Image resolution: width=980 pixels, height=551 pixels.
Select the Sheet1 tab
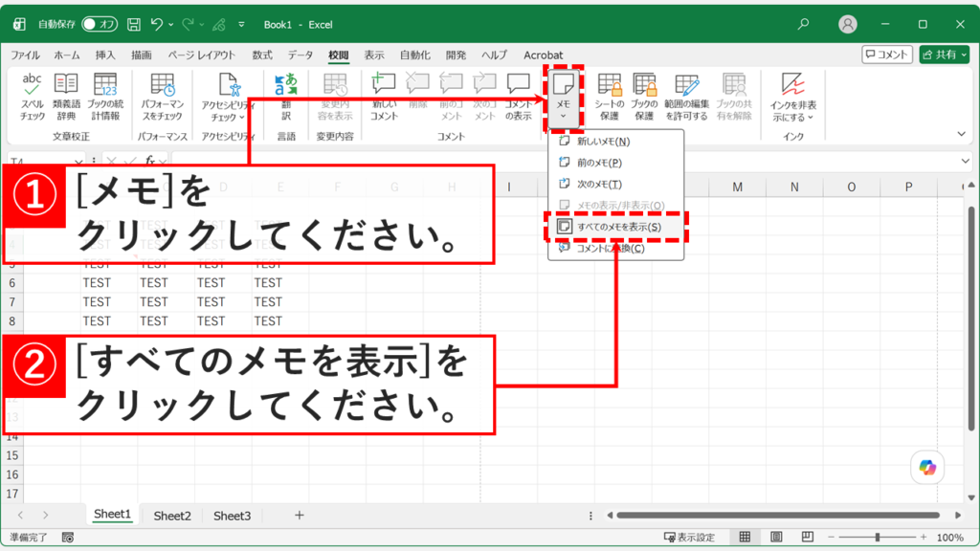112,515
